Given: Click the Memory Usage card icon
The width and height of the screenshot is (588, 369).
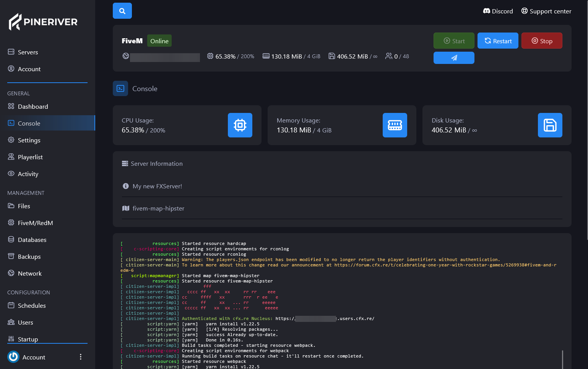Looking at the screenshot, I should [x=395, y=125].
